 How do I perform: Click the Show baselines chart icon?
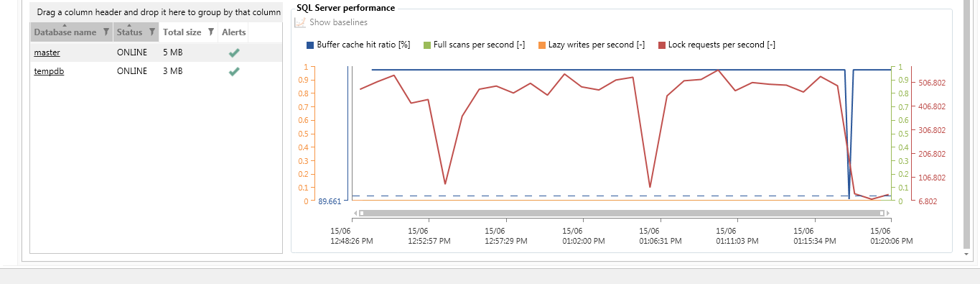tap(300, 22)
